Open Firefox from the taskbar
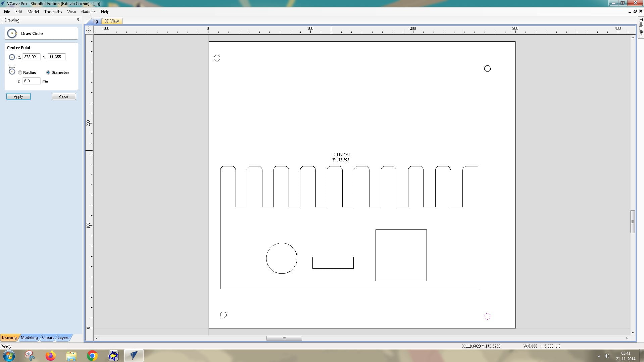Viewport: 644px width, 362px height. coord(51,356)
